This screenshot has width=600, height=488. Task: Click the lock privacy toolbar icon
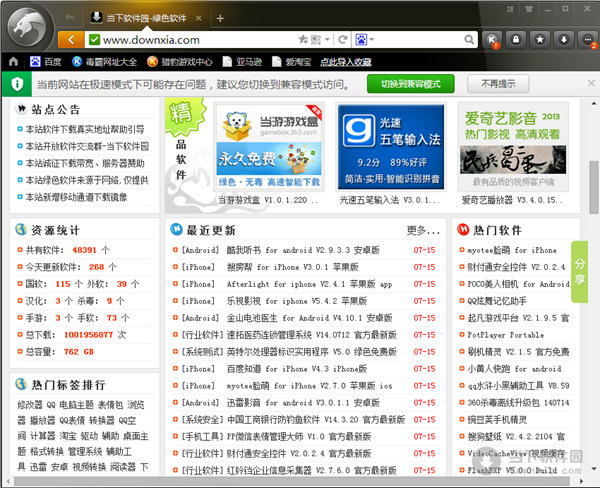516,39
